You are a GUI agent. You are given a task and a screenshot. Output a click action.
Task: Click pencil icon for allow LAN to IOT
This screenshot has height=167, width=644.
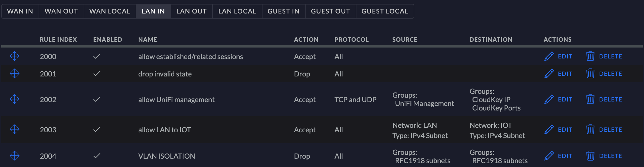[x=549, y=129]
